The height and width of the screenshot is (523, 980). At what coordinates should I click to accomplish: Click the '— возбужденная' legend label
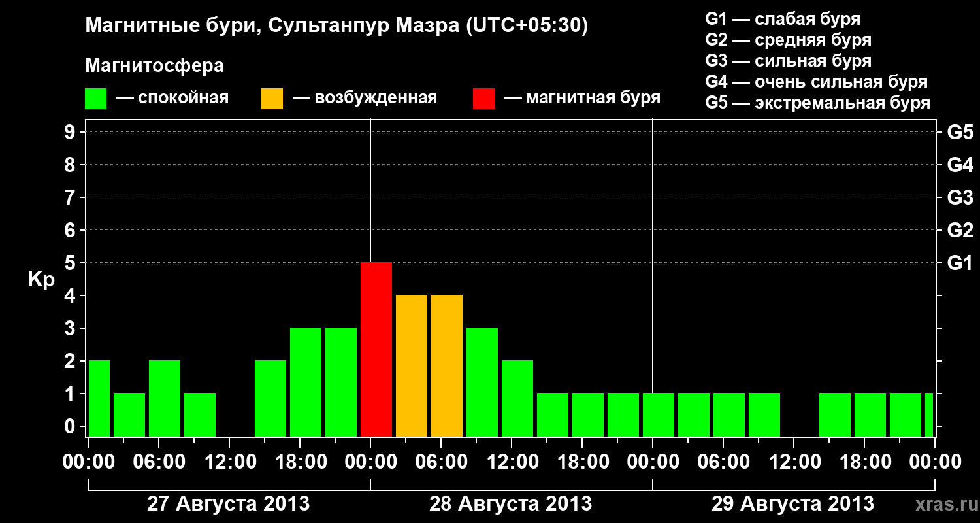(365, 98)
